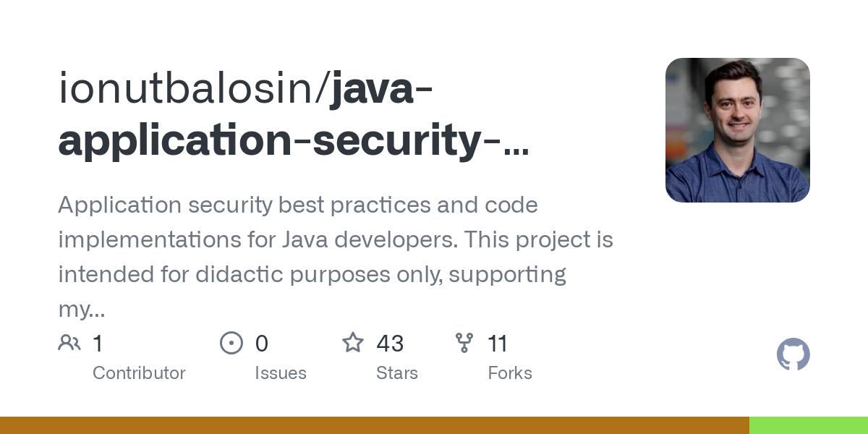Click the GitHub Octocat logo
Viewport: 868px width, 434px height.
click(793, 355)
